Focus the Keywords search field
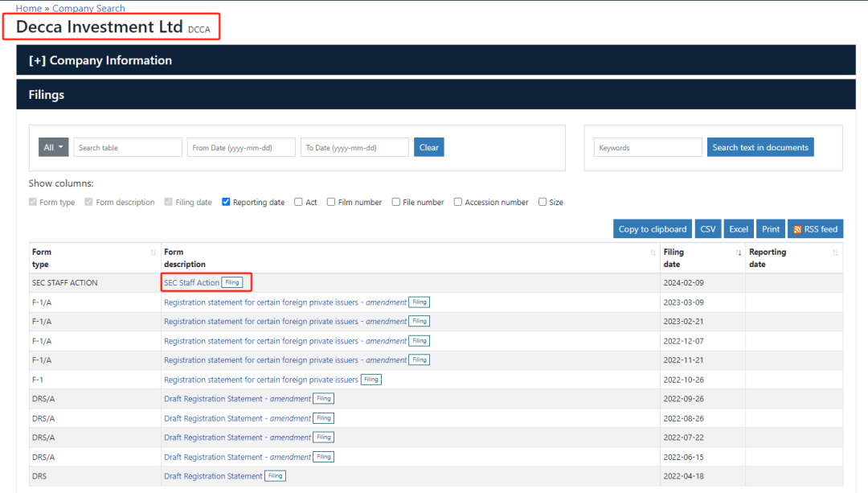Screen dimensions: 868x493 coord(648,147)
